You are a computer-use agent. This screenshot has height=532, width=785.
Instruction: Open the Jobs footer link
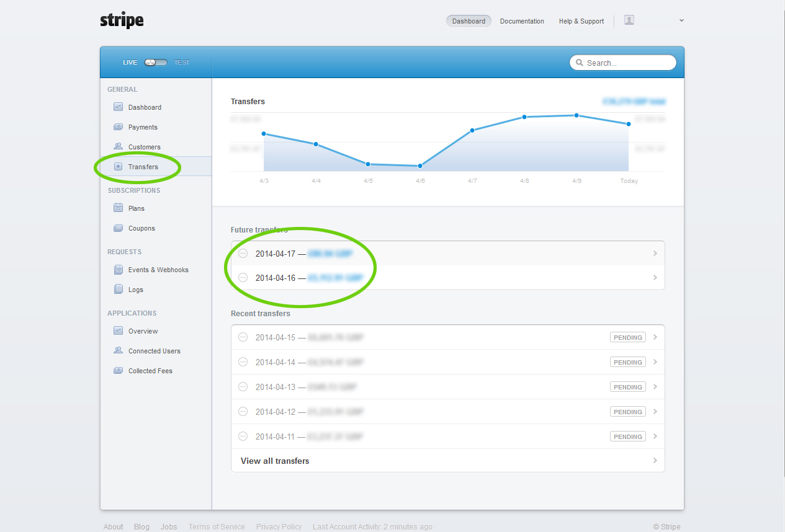(x=169, y=527)
